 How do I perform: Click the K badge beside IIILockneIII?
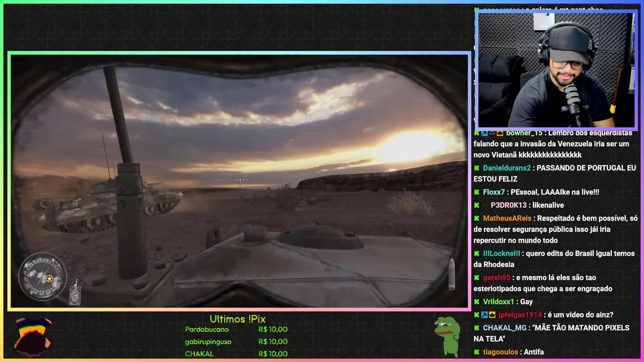tap(476, 253)
